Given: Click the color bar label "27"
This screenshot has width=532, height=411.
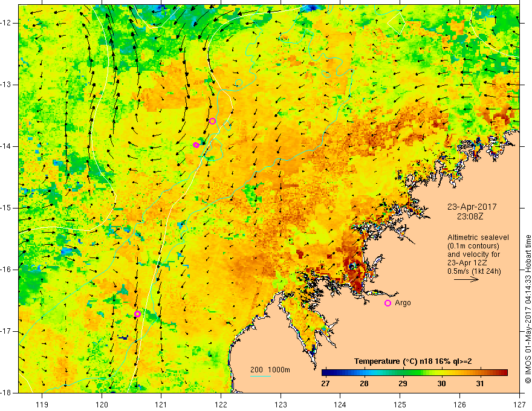Looking at the screenshot, I should click(325, 384).
